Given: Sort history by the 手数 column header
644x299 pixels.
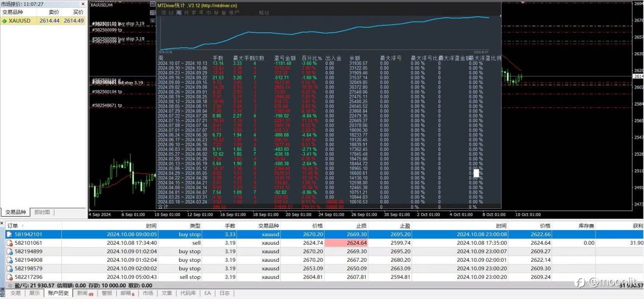Looking at the screenshot, I should (x=229, y=226).
